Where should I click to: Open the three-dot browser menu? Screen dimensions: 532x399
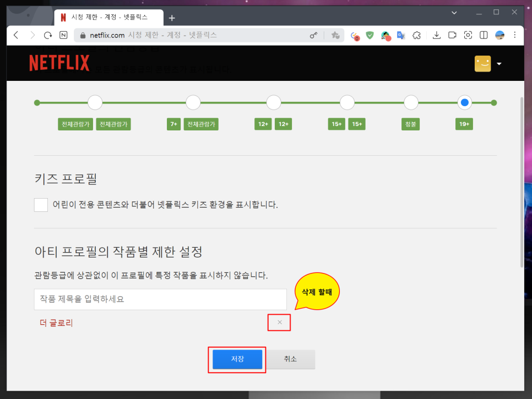515,35
